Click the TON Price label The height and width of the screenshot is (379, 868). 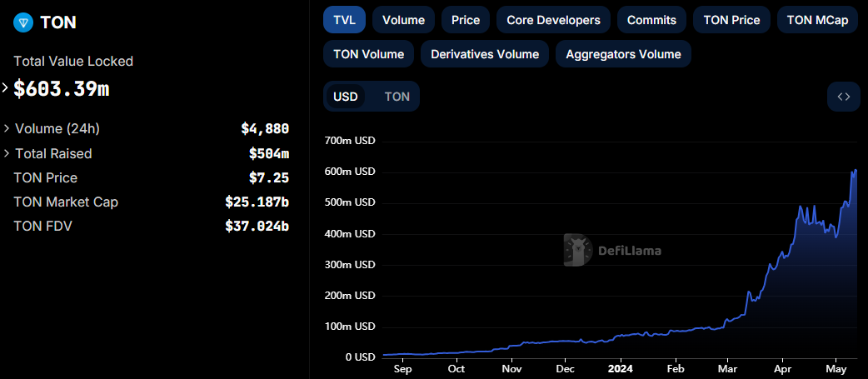click(x=45, y=177)
